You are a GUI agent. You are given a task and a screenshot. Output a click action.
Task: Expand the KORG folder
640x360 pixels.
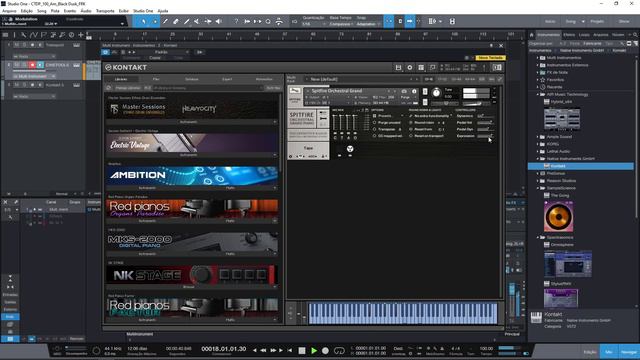[x=538, y=144]
